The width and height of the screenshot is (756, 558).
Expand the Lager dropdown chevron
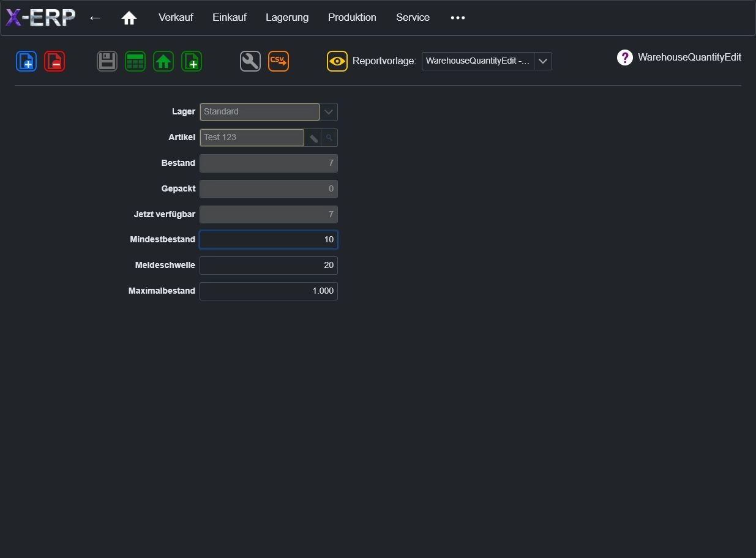point(329,112)
